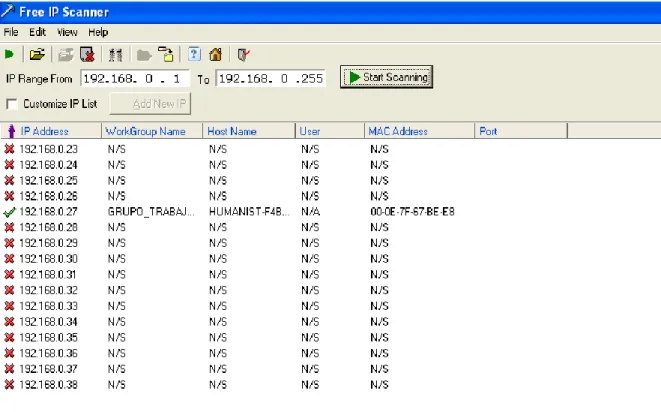Sort by the WorkGroup Name column header

152,131
